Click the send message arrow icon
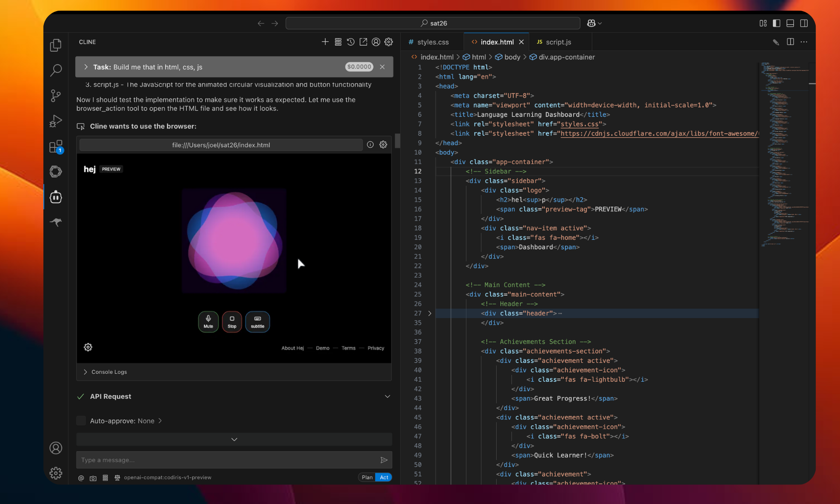Image resolution: width=840 pixels, height=504 pixels. coord(384,460)
